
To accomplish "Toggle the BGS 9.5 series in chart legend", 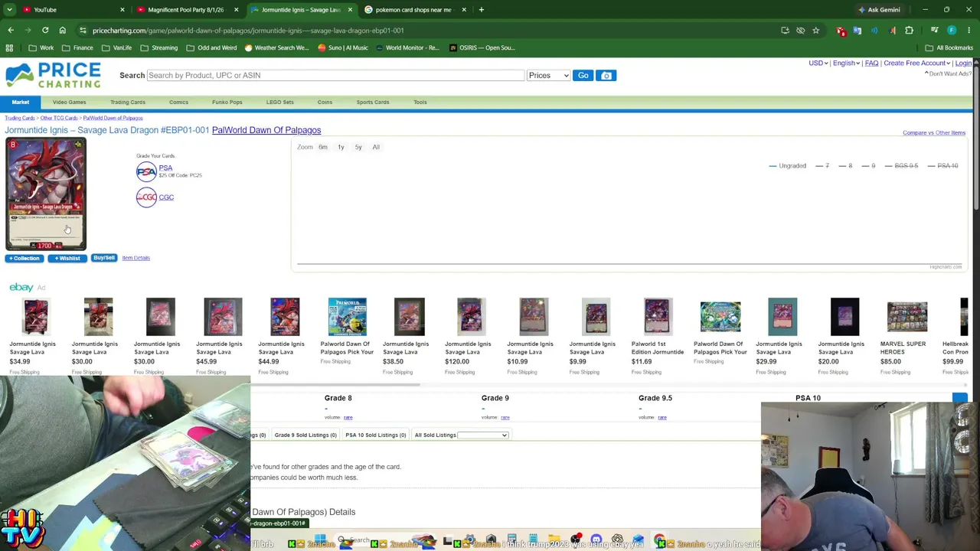I will 901,166.
